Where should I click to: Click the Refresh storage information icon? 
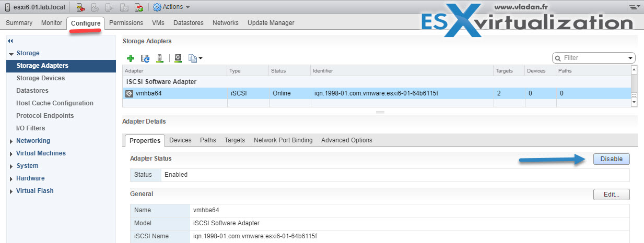[x=146, y=58]
